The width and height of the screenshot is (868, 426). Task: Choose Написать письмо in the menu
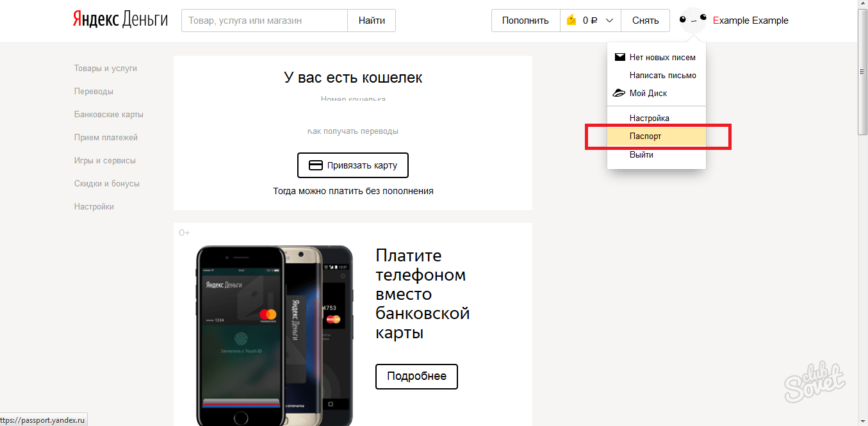click(x=662, y=75)
